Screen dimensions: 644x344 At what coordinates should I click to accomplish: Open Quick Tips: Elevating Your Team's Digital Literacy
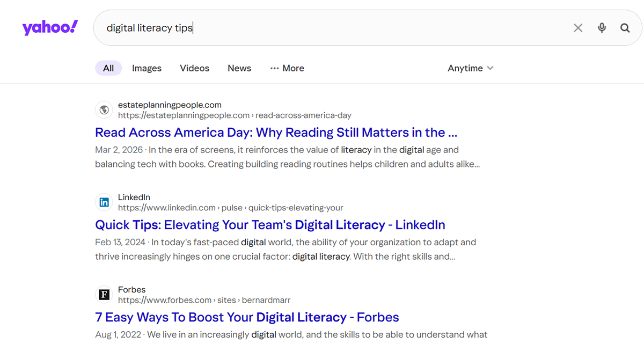click(x=270, y=225)
